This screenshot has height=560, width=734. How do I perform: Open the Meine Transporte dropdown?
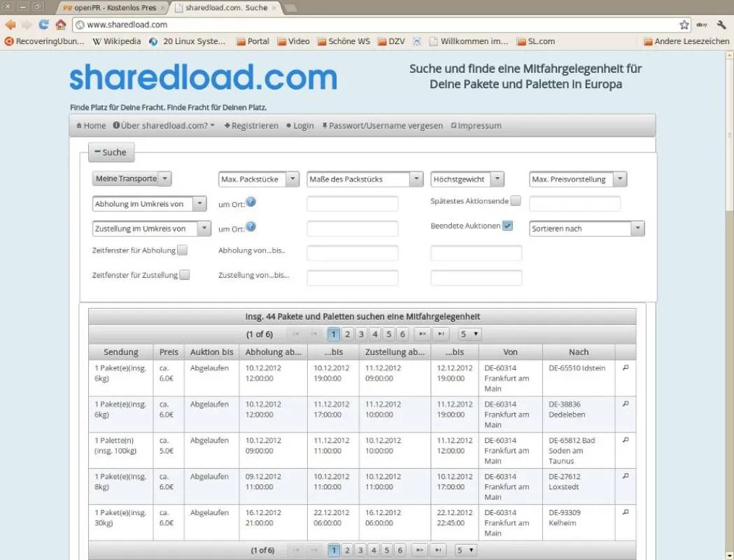point(132,178)
